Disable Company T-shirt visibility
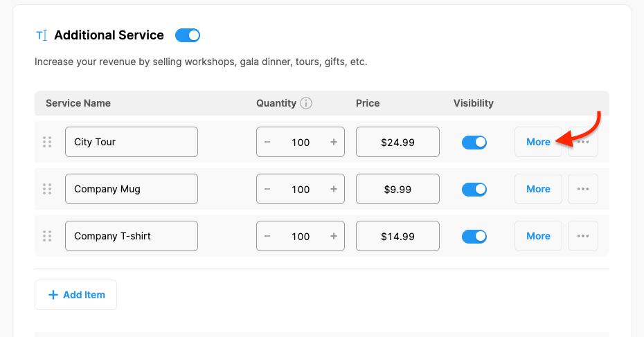The width and height of the screenshot is (644, 337). click(x=474, y=236)
